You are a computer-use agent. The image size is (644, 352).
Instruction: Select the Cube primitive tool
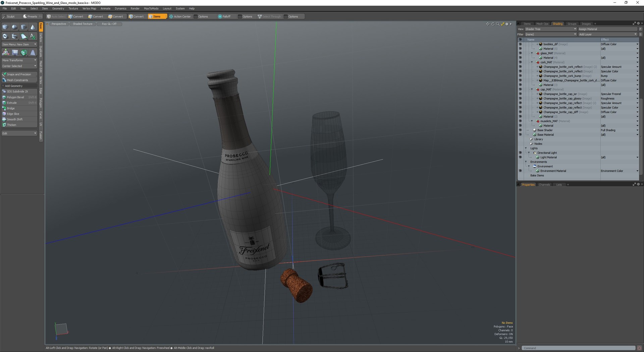(5, 27)
